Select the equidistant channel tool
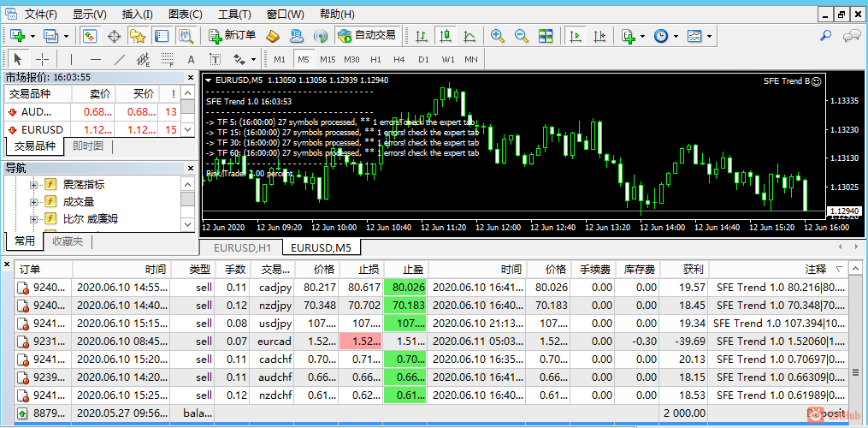Viewport: 868px width, 428px height. pos(144,59)
